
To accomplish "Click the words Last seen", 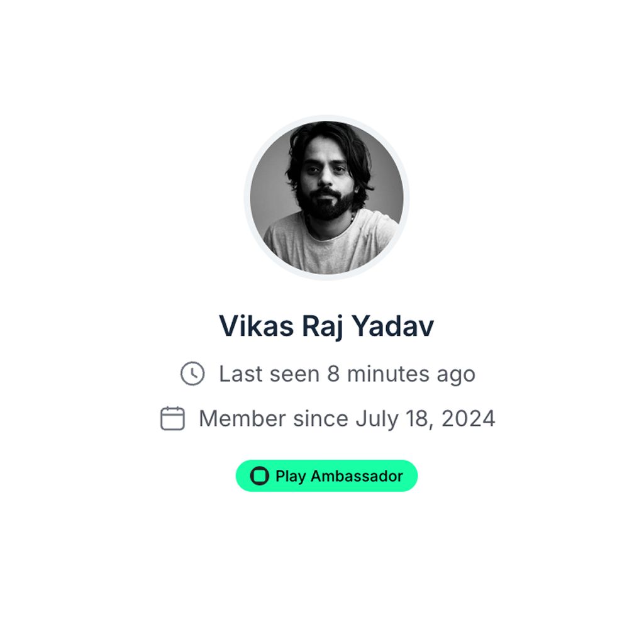I will click(x=269, y=374).
